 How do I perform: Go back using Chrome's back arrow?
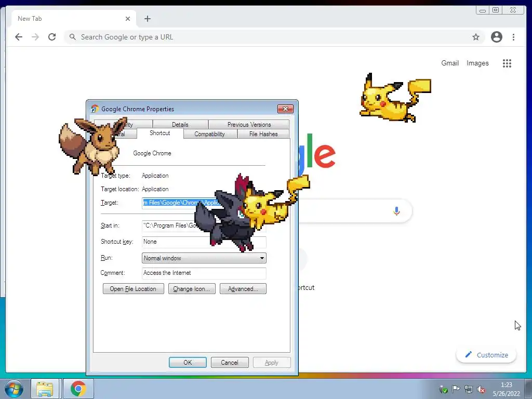pyautogui.click(x=19, y=37)
